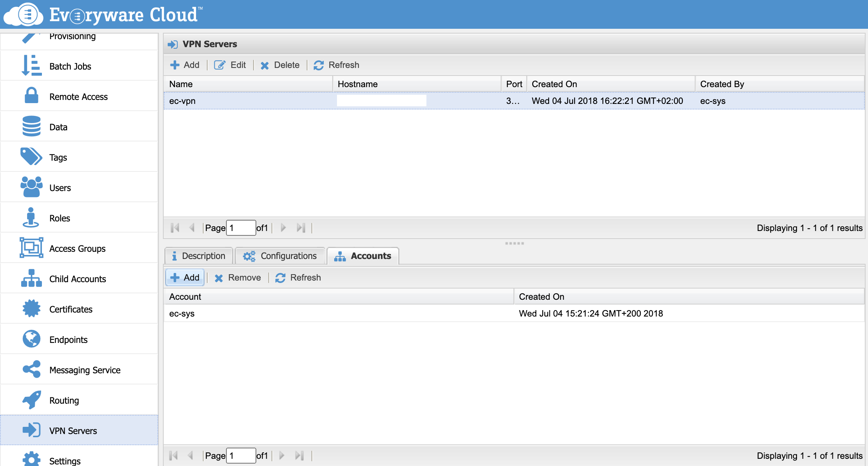Open Endpoints globe icon

tap(31, 339)
